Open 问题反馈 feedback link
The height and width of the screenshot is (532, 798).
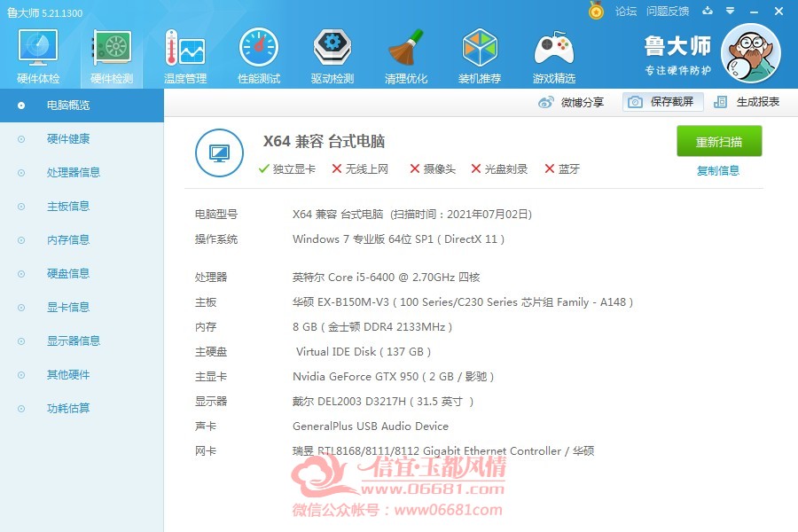[x=668, y=12]
